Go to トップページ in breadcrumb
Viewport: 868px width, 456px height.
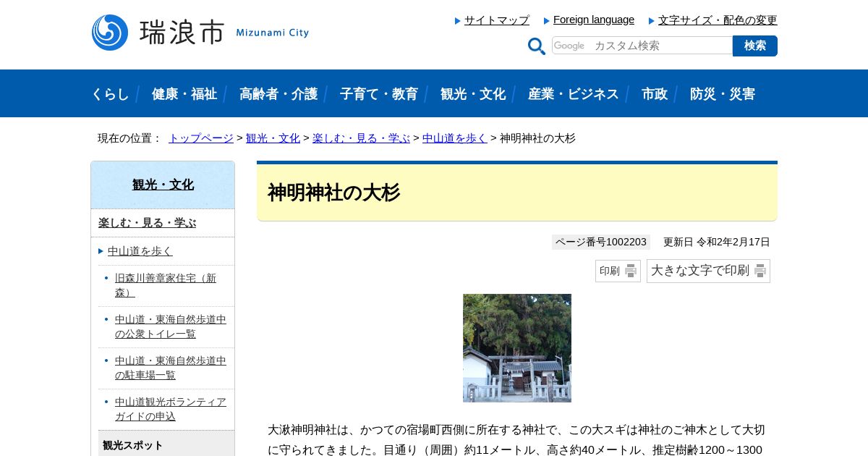tap(201, 138)
